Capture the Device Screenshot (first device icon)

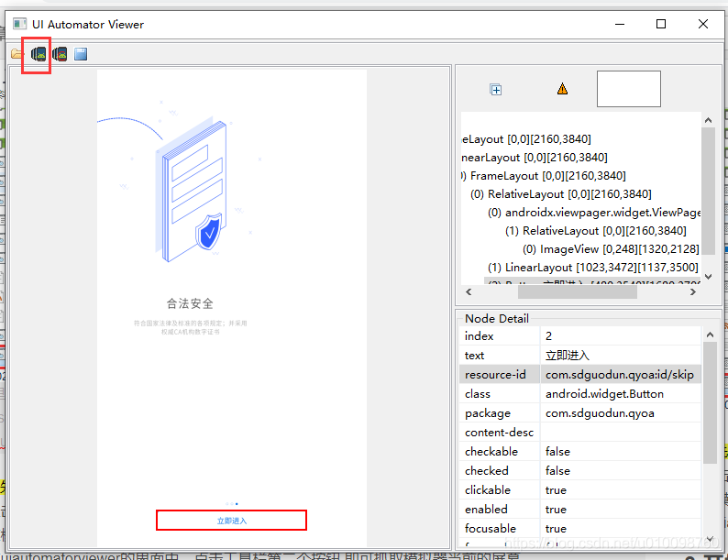point(39,54)
